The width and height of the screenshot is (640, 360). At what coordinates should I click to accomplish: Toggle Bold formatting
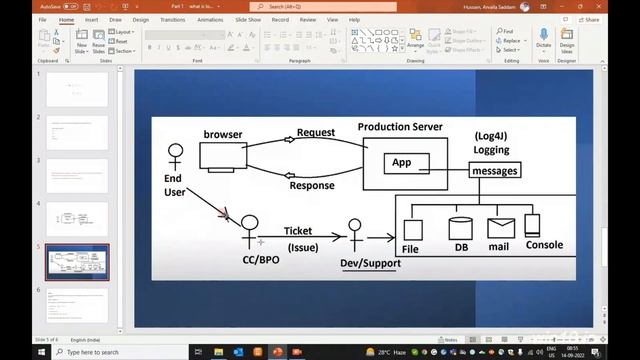[x=149, y=48]
